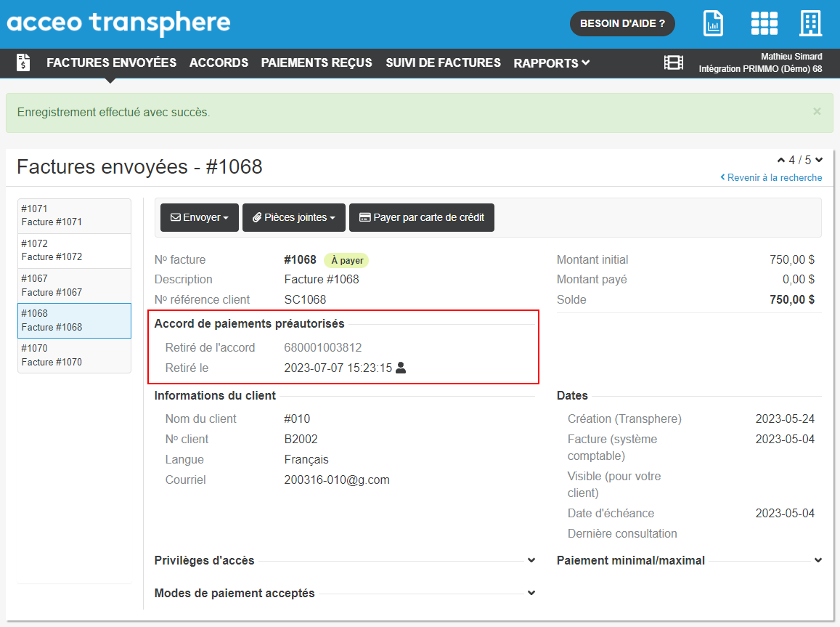Open the apps grid icon

coord(764,23)
